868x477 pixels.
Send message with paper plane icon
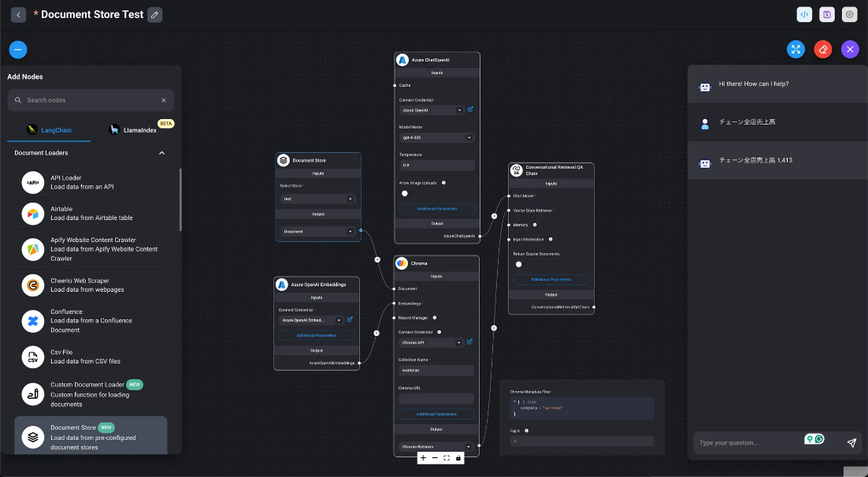(x=851, y=443)
